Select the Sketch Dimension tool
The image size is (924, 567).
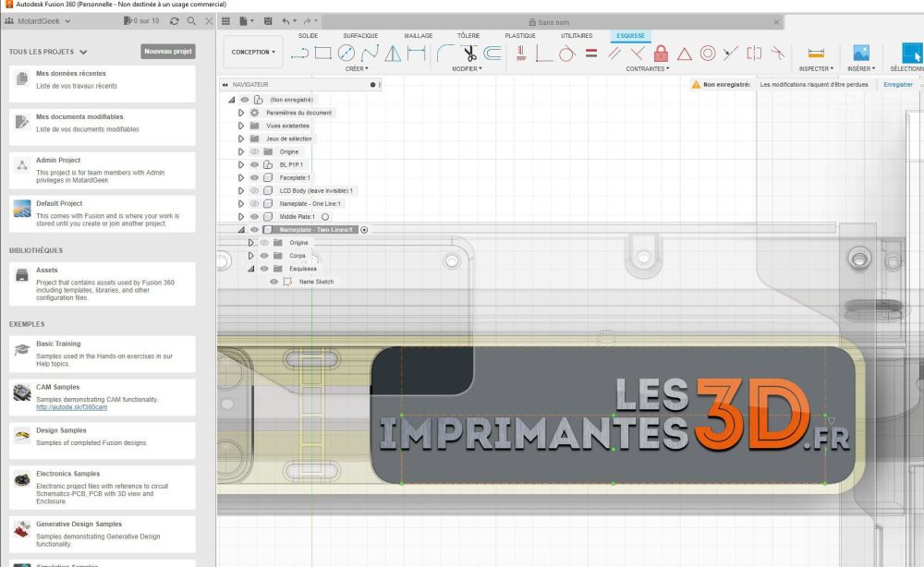point(416,54)
